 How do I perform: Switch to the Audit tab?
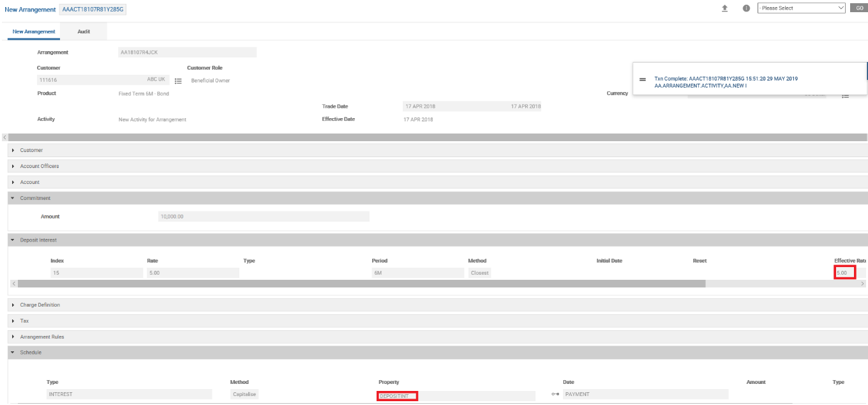pyautogui.click(x=84, y=31)
